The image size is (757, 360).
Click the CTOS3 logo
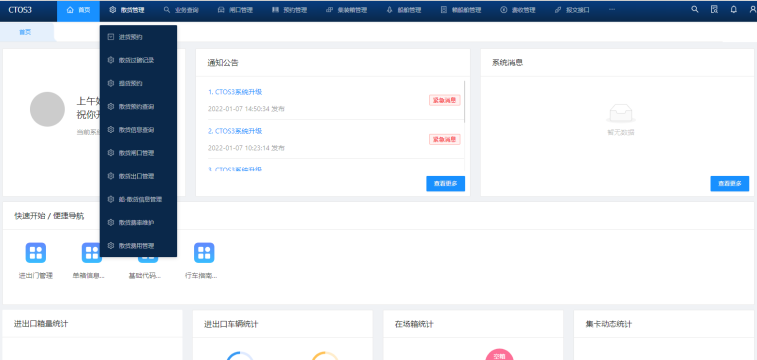tap(20, 10)
